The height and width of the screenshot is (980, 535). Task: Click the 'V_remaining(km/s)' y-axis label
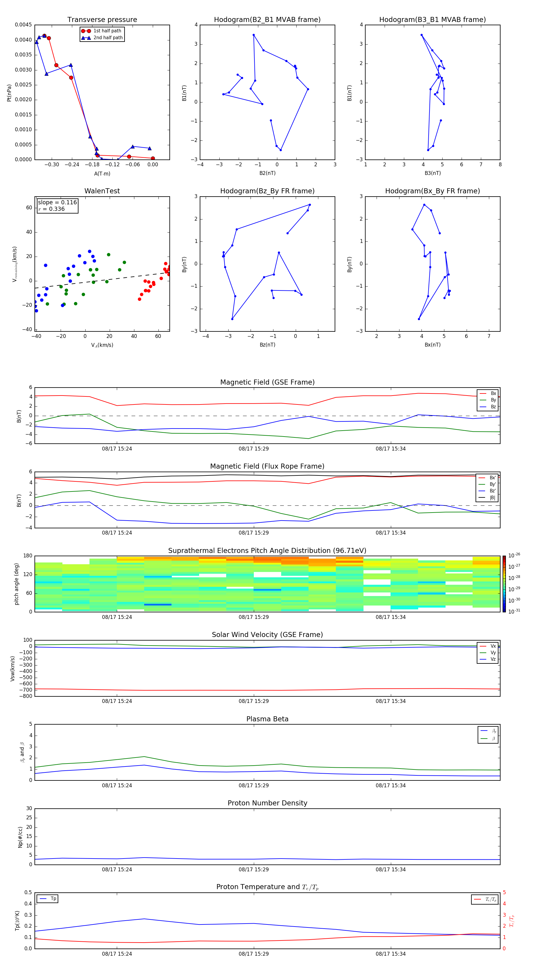15,264
